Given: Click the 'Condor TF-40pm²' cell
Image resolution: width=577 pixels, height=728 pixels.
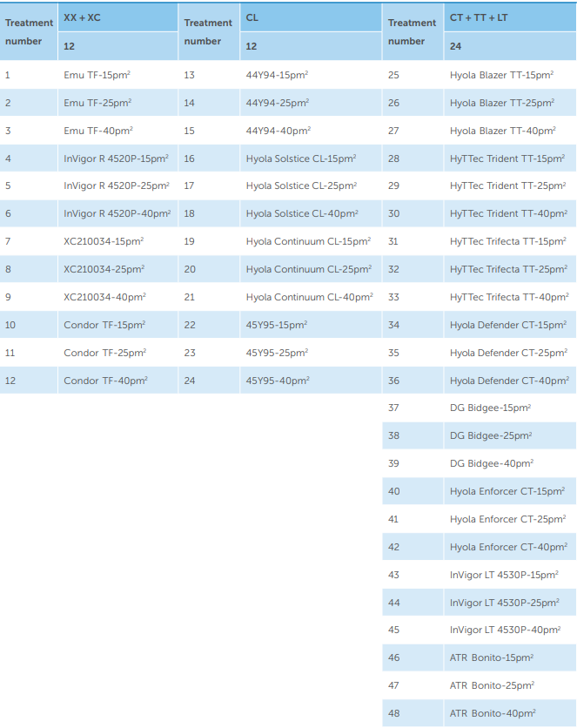Looking at the screenshot, I should (117, 381).
